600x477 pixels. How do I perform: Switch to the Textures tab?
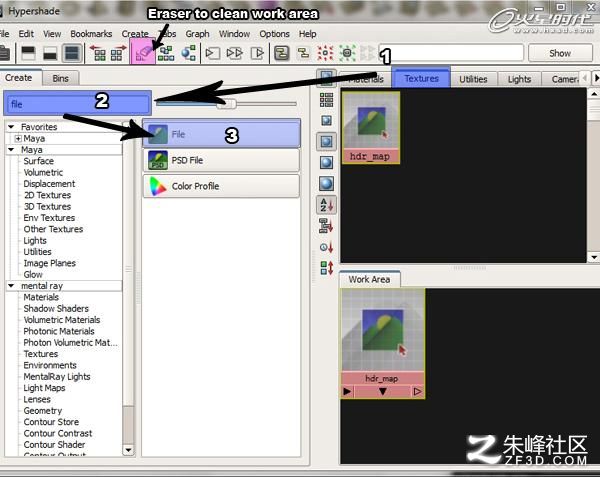point(421,78)
